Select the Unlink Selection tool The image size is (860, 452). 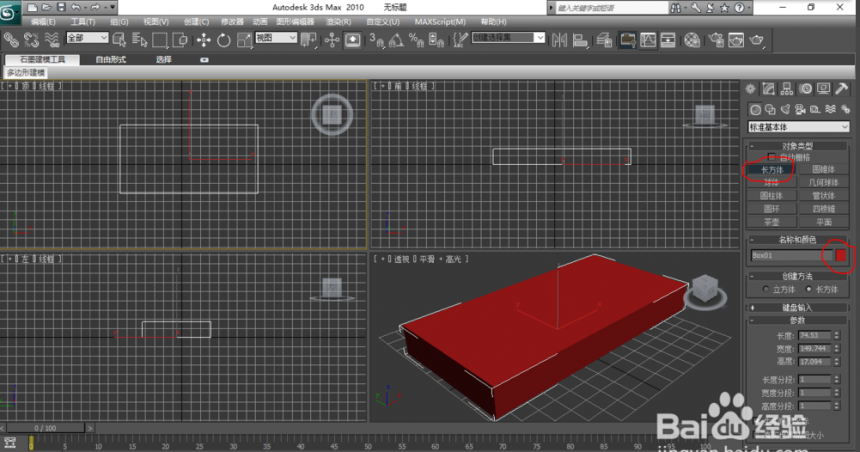click(x=31, y=39)
